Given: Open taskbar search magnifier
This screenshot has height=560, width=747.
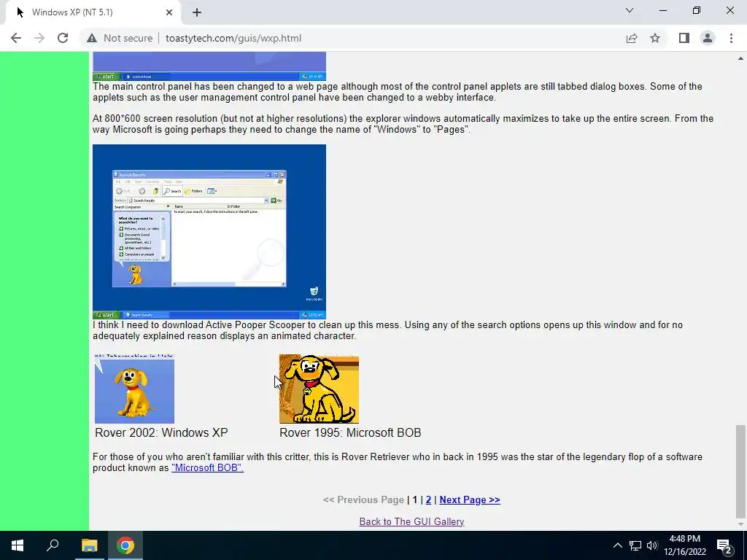Looking at the screenshot, I should pos(53,545).
